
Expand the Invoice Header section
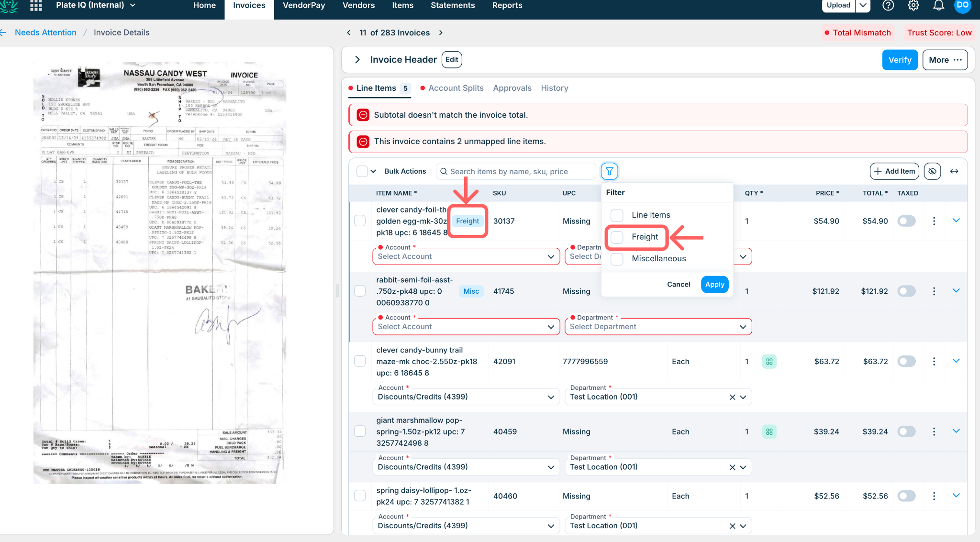(357, 60)
